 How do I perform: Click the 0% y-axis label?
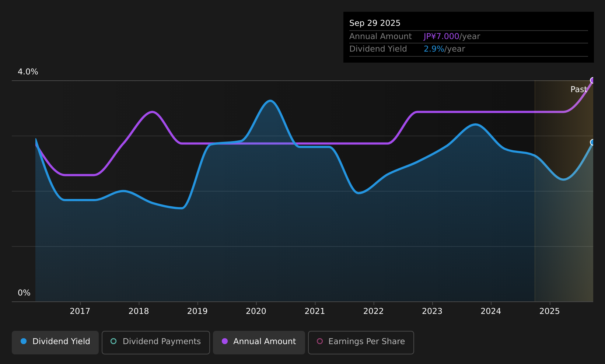[24, 293]
